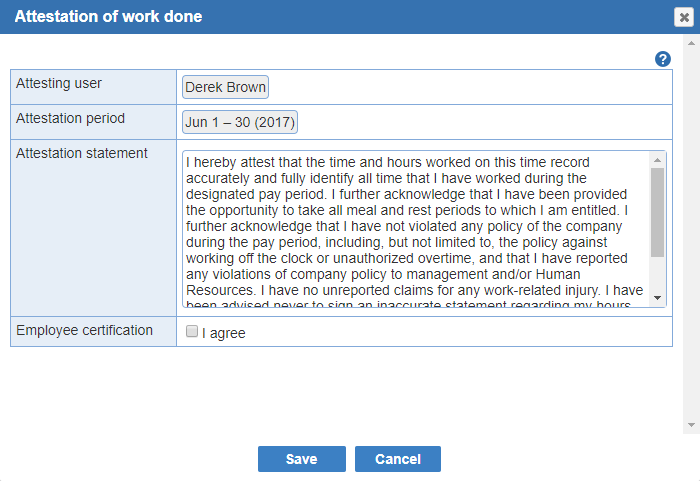Click the statement text box scroll down arrow
This screenshot has width=700, height=481.
[x=658, y=298]
